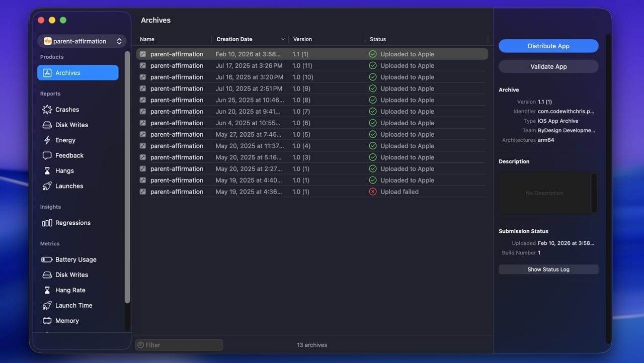This screenshot has height=363, width=644.
Task: Click the Crashes report icon
Action: tap(47, 110)
